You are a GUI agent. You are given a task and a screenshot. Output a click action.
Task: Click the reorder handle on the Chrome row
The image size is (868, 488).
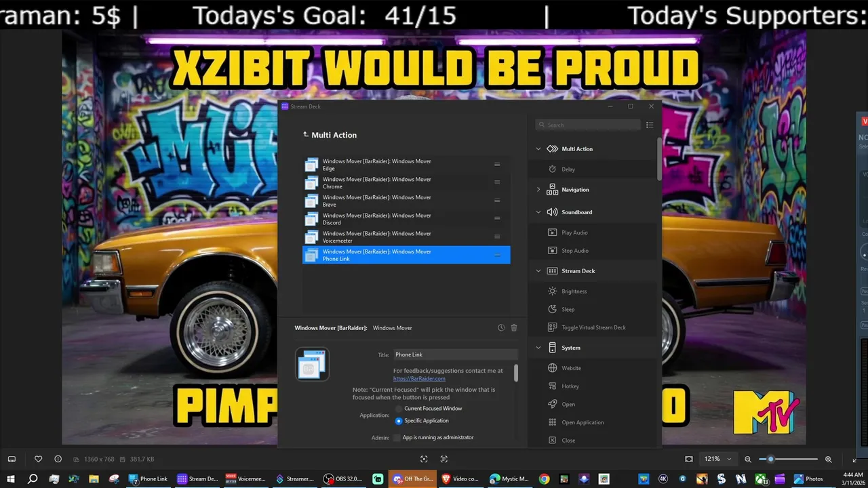(497, 182)
